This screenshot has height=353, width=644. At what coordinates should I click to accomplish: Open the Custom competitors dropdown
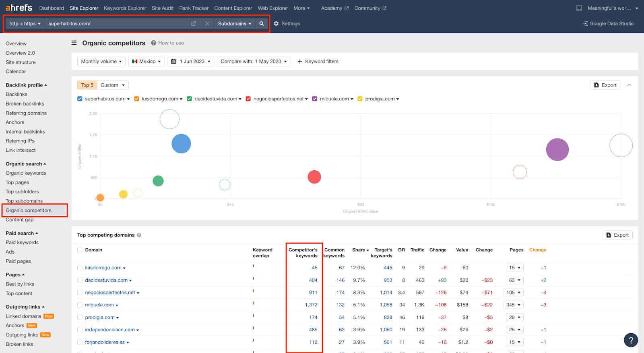[113, 85]
